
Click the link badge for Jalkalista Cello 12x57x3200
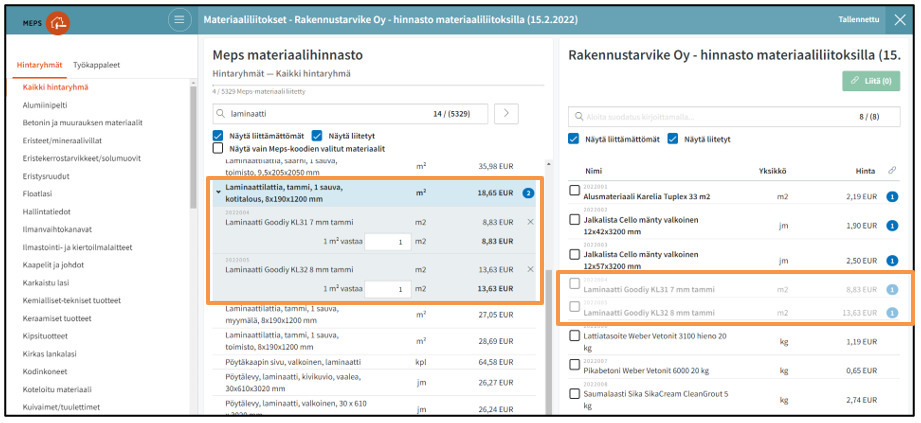pos(892,261)
